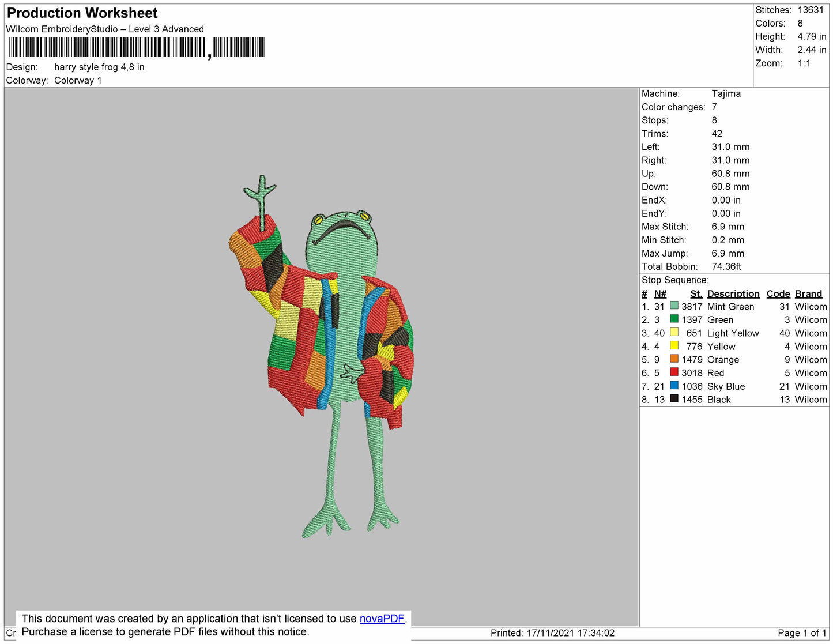Click the Color changes value '7'

[x=714, y=107]
